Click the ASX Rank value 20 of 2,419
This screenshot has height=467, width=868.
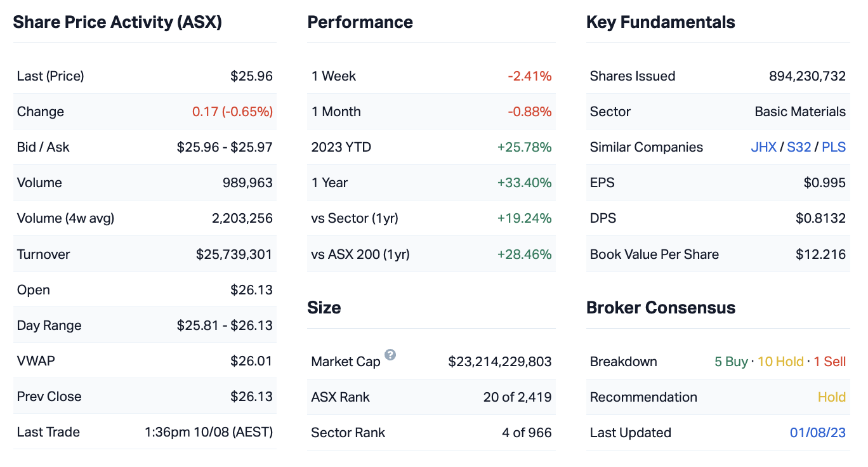click(x=517, y=397)
